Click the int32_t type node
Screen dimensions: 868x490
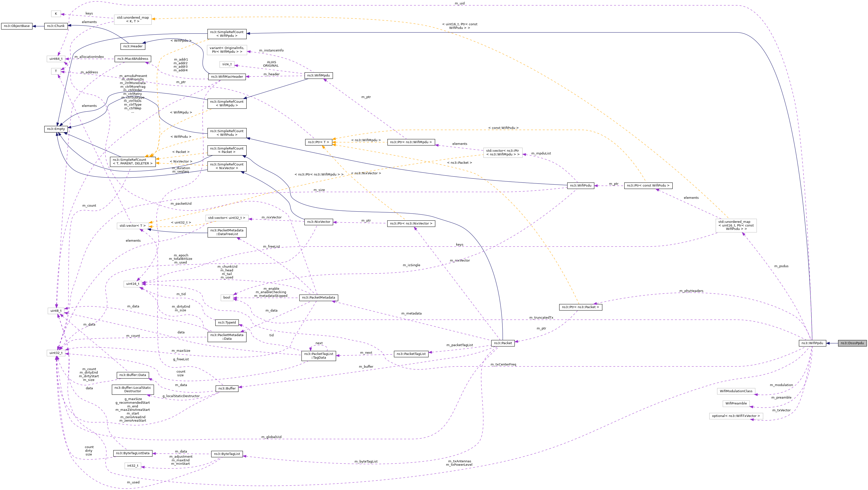click(x=133, y=466)
